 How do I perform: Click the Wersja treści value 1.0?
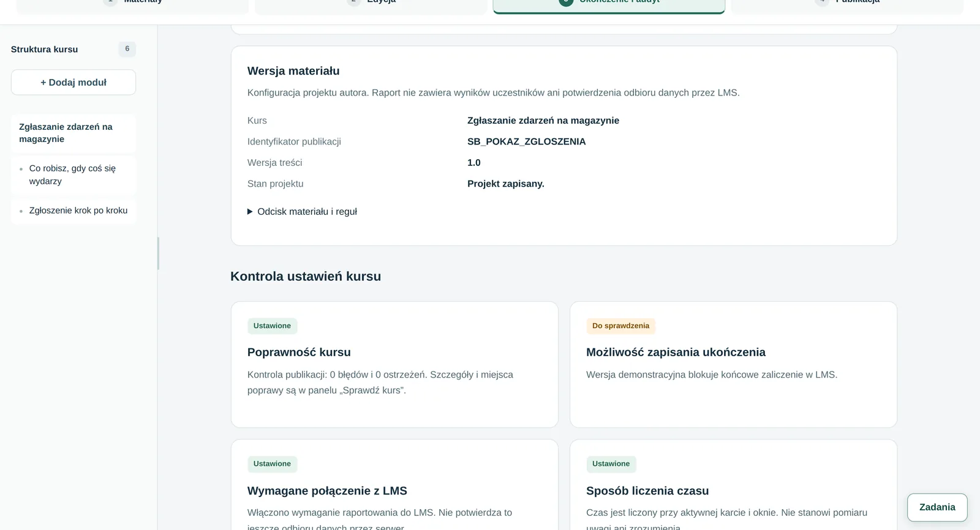(x=474, y=163)
